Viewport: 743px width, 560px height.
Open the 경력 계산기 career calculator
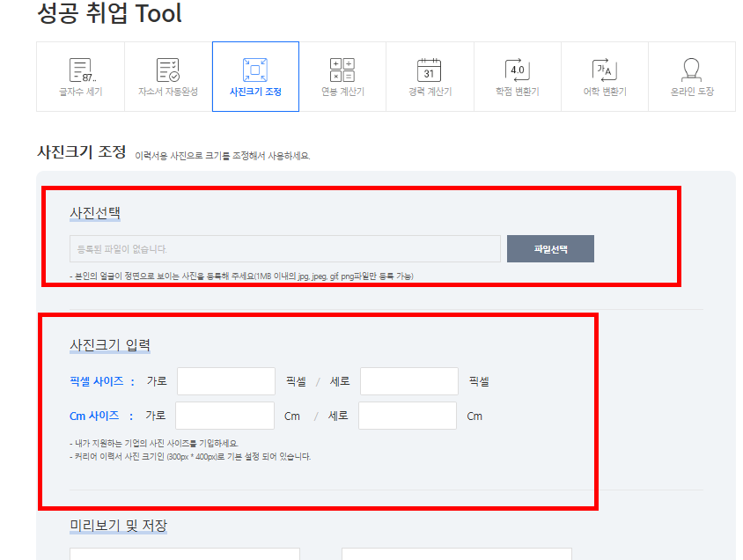(429, 77)
